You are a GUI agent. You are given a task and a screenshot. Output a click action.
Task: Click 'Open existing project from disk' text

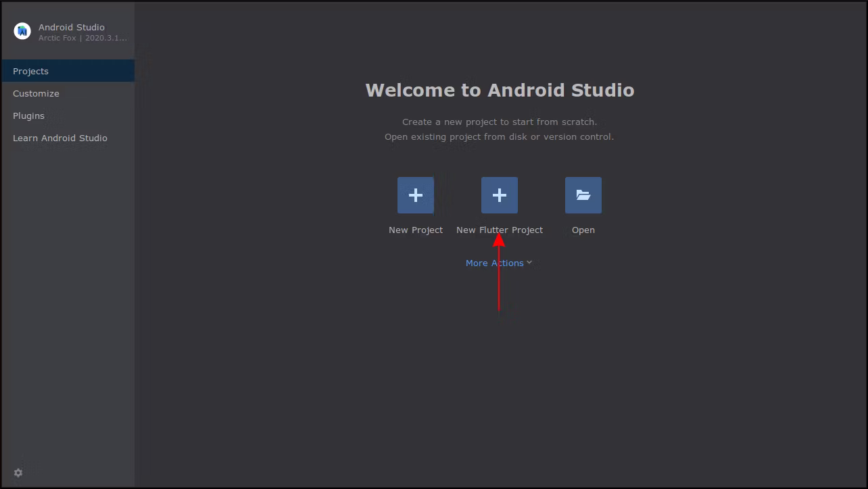point(500,136)
